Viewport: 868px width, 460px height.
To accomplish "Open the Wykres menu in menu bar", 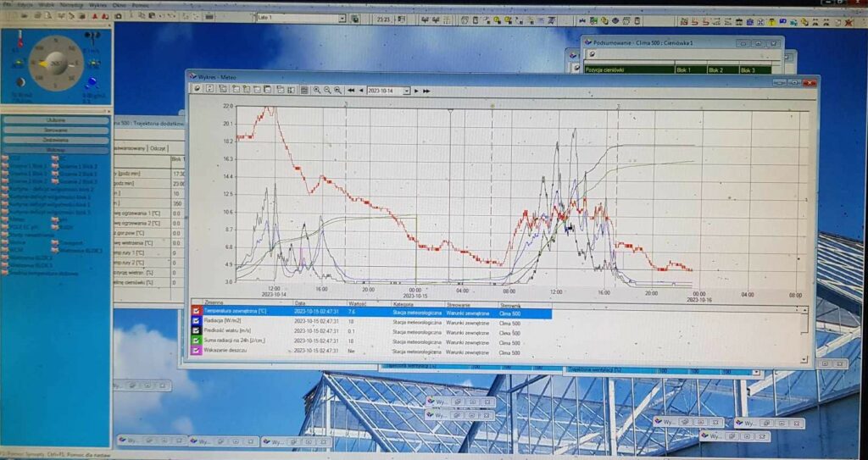I will 97,4.
